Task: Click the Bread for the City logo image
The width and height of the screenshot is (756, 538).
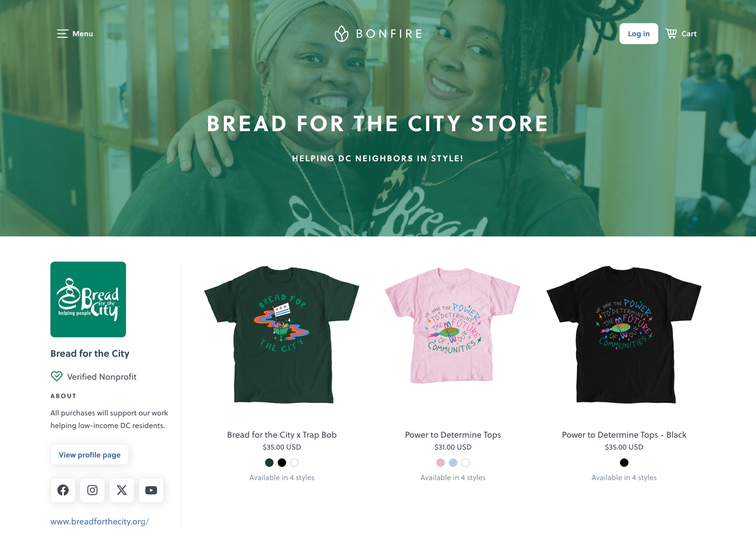Action: coord(88,299)
